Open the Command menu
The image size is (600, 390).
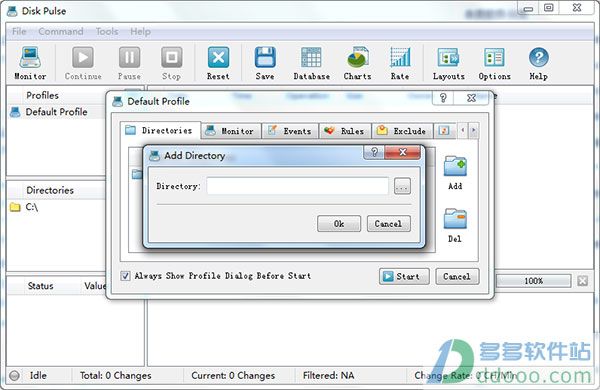(x=60, y=31)
